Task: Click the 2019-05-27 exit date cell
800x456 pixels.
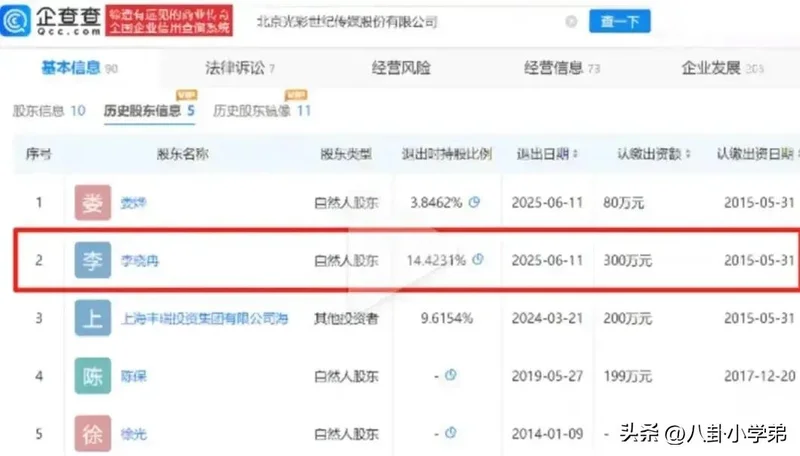Action: (547, 376)
